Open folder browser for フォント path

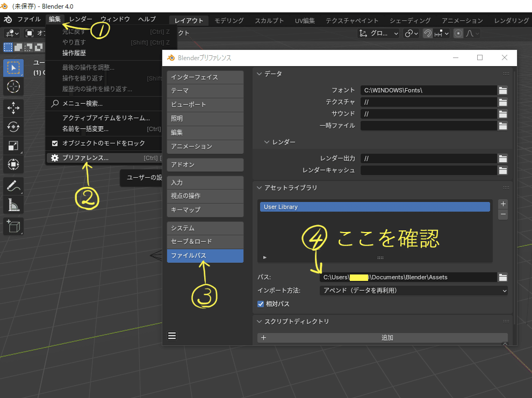pyautogui.click(x=503, y=90)
